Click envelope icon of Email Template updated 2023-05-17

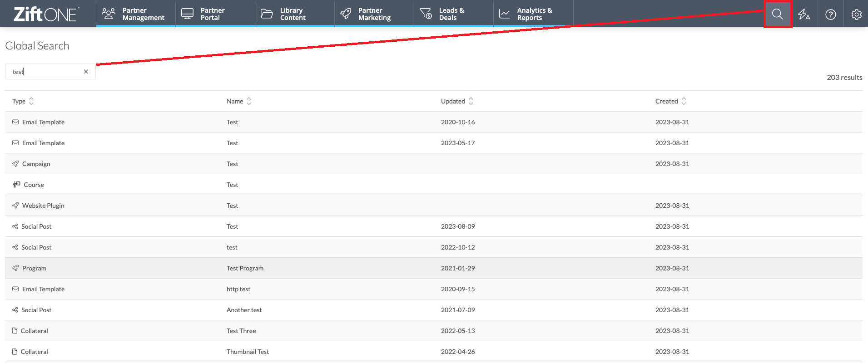click(15, 143)
